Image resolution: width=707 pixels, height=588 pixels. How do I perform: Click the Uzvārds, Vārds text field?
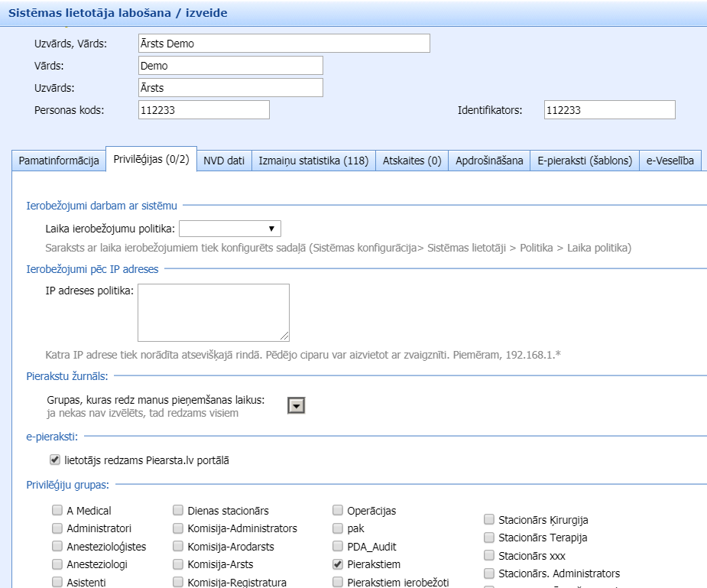pyautogui.click(x=284, y=44)
